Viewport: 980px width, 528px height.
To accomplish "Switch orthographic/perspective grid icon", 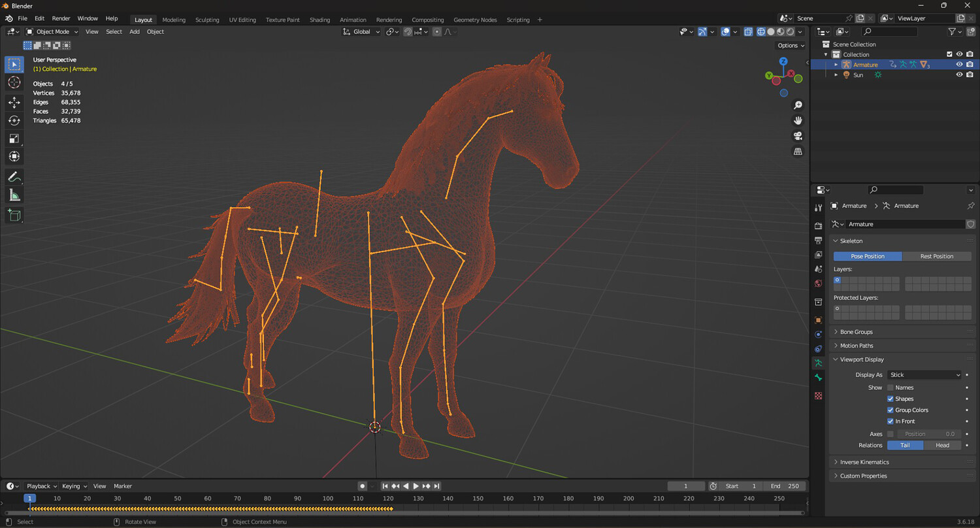I will (x=798, y=152).
